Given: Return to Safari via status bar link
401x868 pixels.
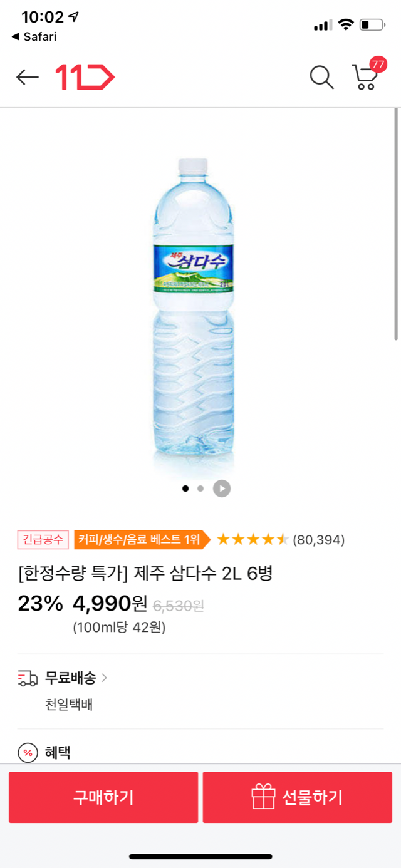Looking at the screenshot, I should pyautogui.click(x=34, y=37).
